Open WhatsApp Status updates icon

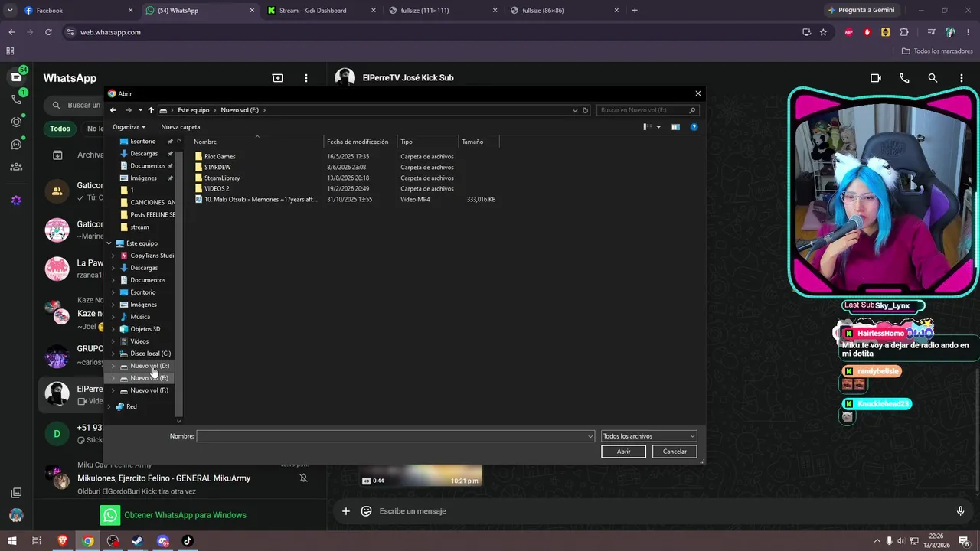[16, 122]
